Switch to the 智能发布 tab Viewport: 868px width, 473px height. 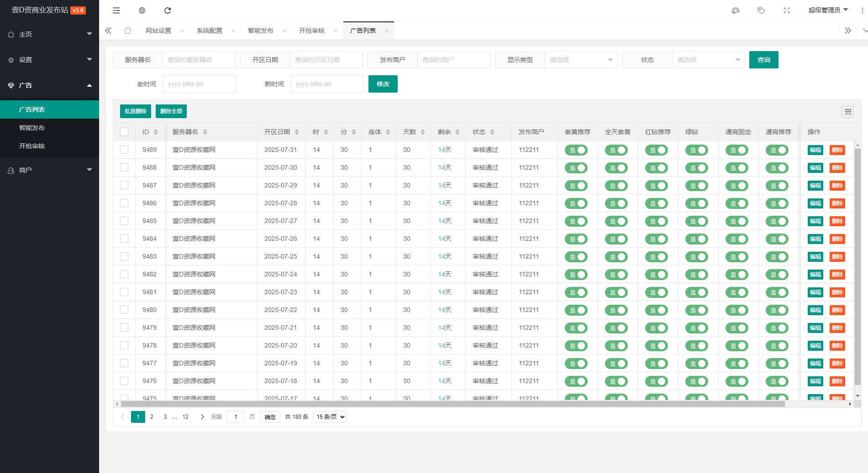261,31
